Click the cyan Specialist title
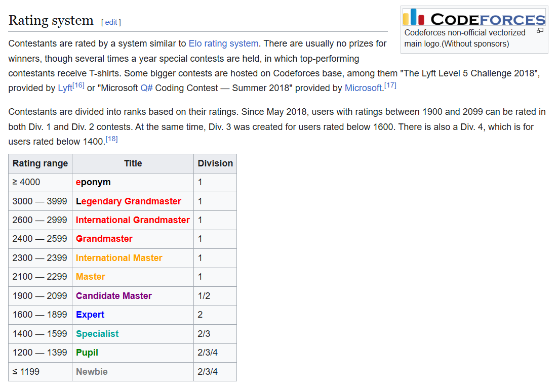 97,334
